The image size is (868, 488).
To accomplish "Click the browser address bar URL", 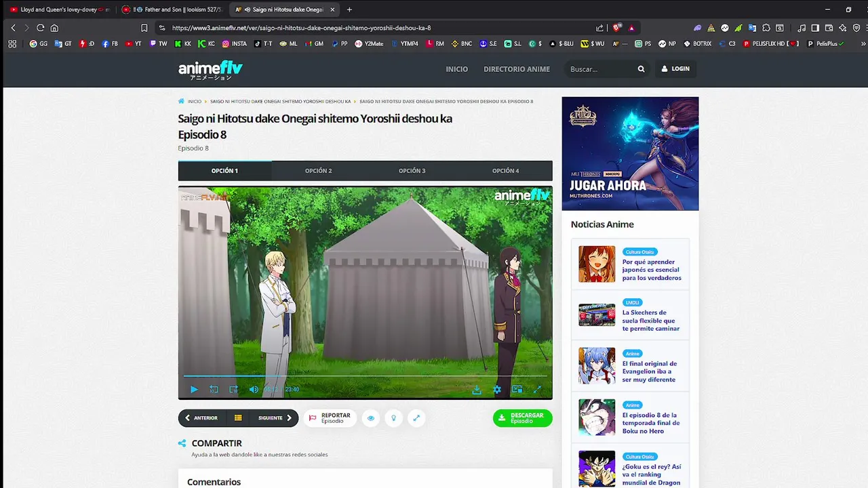I will tap(301, 28).
